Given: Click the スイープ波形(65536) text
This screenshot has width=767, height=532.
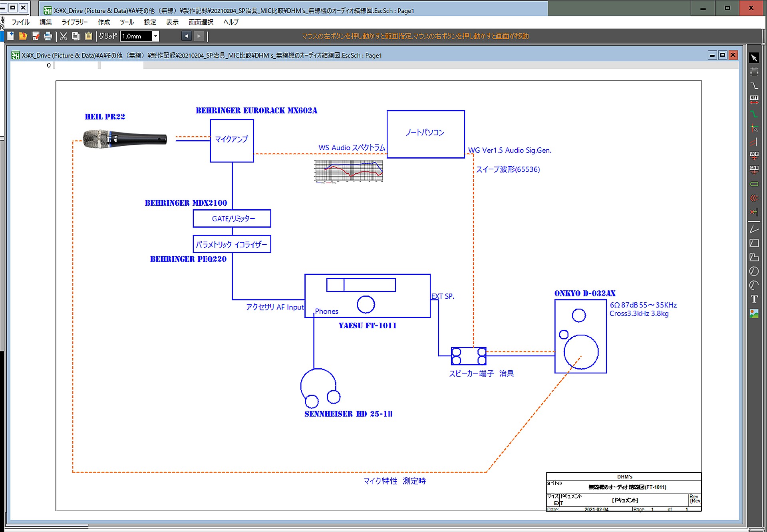Looking at the screenshot, I should point(508,169).
